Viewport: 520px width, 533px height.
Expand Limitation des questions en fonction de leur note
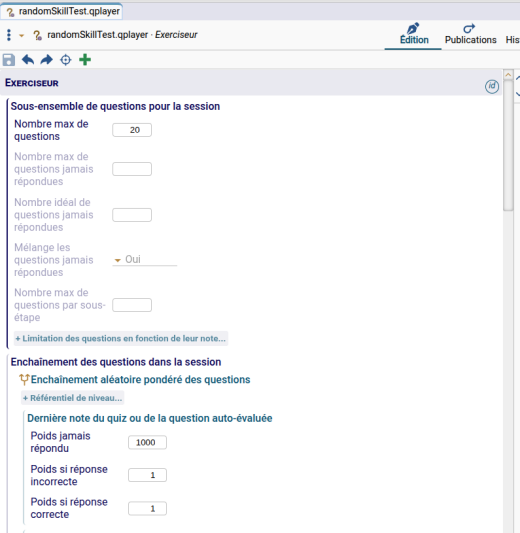point(121,339)
